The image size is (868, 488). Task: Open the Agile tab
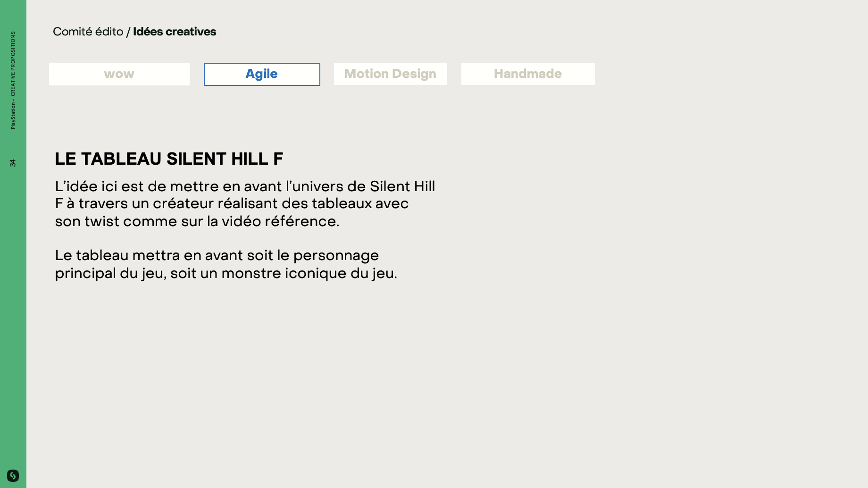coord(262,74)
